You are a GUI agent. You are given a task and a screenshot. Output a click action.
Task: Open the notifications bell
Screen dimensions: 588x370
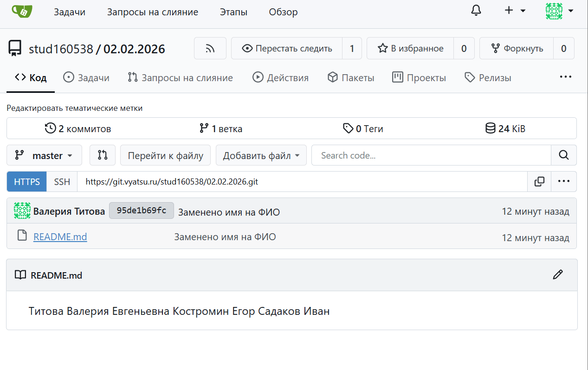point(476,11)
